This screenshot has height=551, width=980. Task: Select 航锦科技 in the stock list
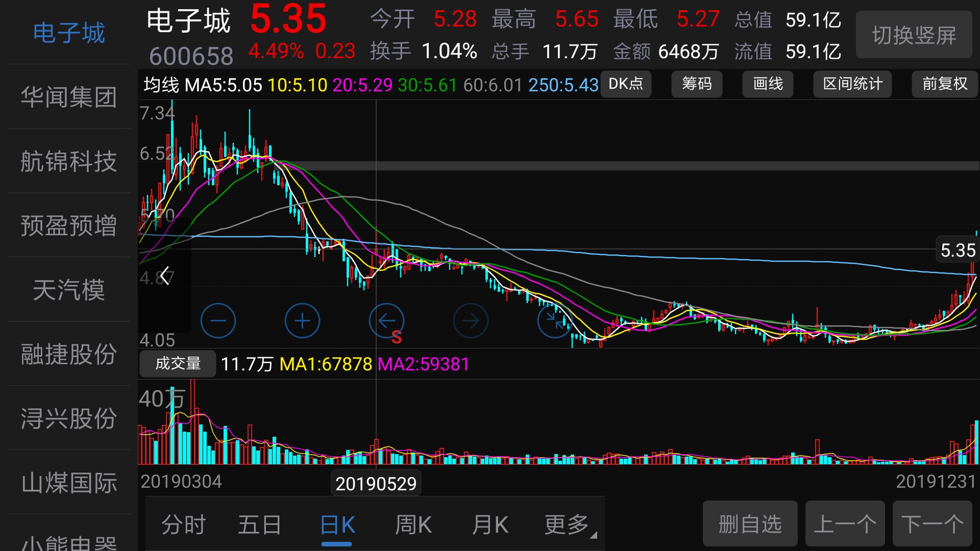pyautogui.click(x=69, y=161)
